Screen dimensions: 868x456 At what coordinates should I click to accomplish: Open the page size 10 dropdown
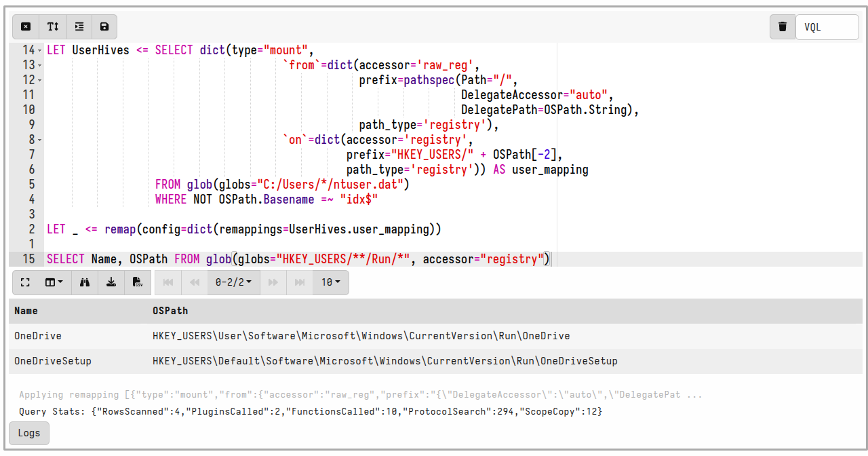pos(330,282)
